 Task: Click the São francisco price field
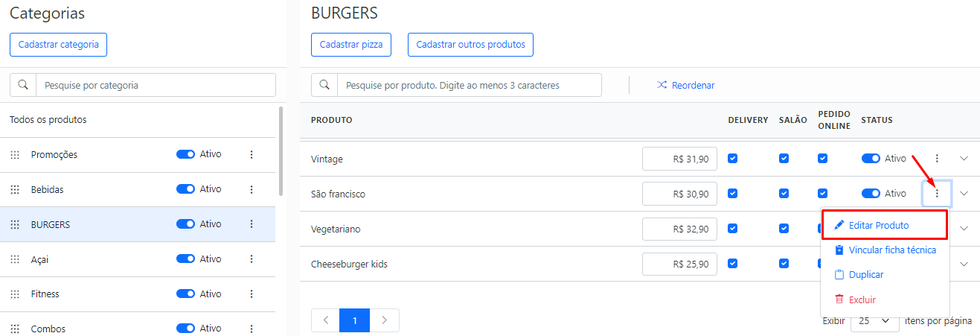680,194
